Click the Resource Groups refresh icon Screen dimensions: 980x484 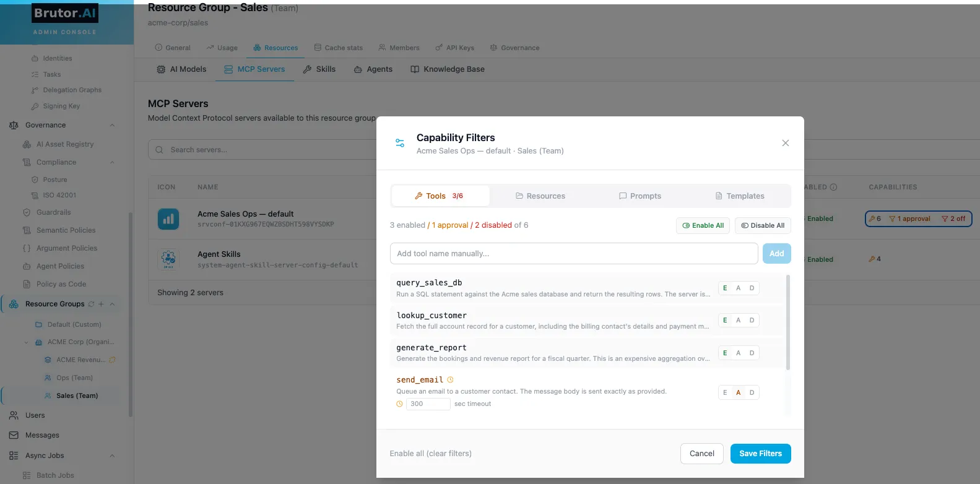(x=92, y=304)
